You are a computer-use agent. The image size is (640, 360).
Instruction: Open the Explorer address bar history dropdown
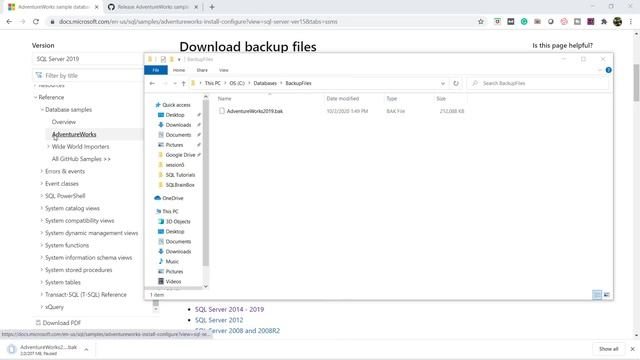tap(443, 83)
